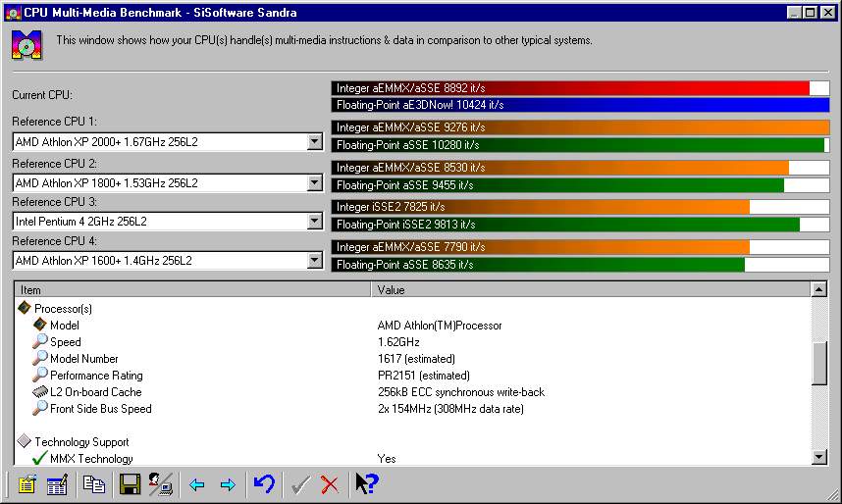
Task: Open Reference CPU 3 dropdown arrow
Action: point(315,222)
